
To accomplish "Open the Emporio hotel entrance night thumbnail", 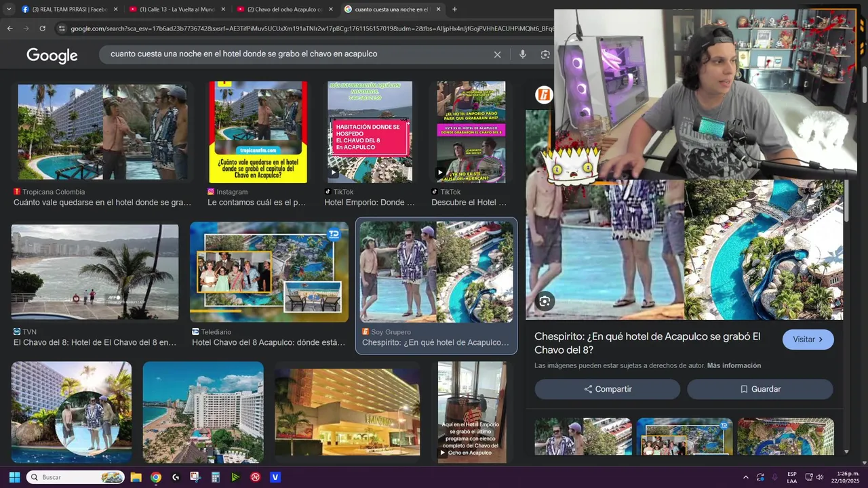I will 347,412.
